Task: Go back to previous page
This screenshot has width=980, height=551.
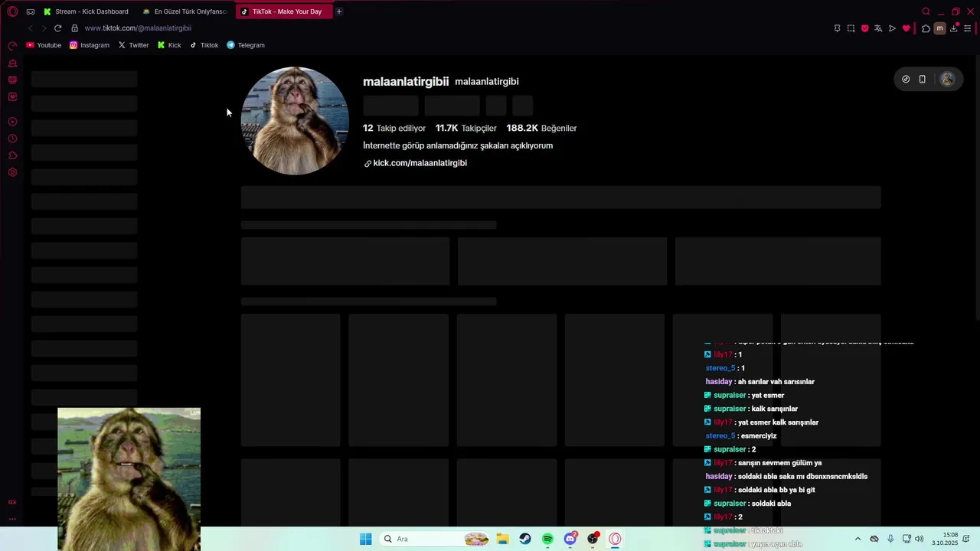Action: click(30, 28)
